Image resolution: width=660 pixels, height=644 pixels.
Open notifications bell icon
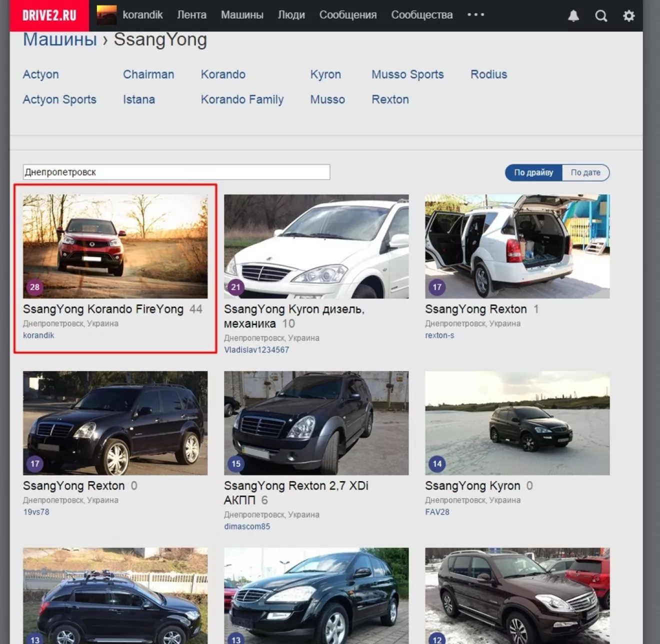point(573,15)
